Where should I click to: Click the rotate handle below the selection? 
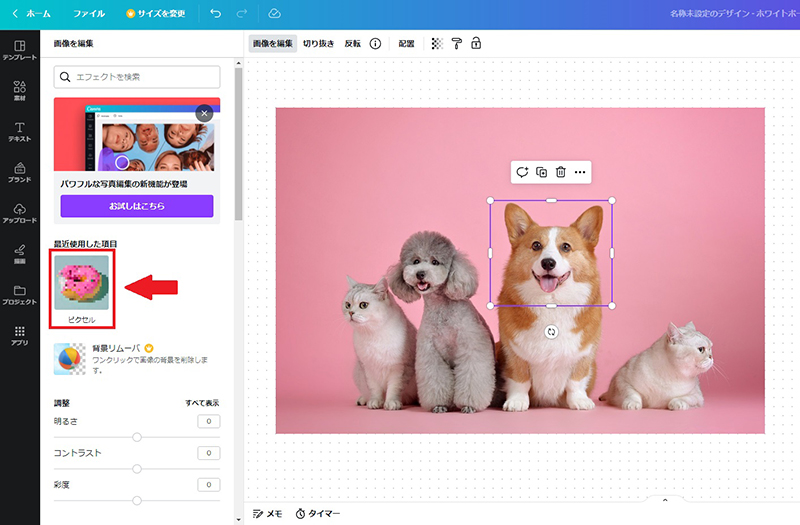point(551,332)
